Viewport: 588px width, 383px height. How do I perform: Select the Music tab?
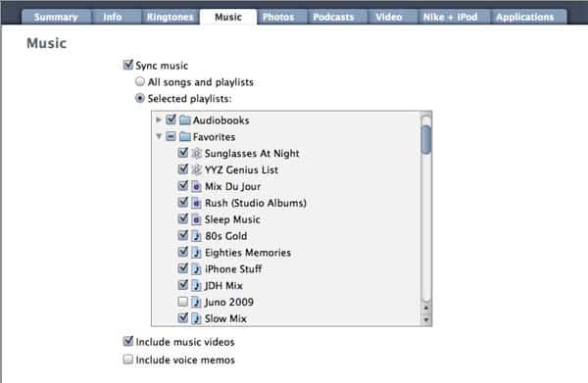click(228, 18)
